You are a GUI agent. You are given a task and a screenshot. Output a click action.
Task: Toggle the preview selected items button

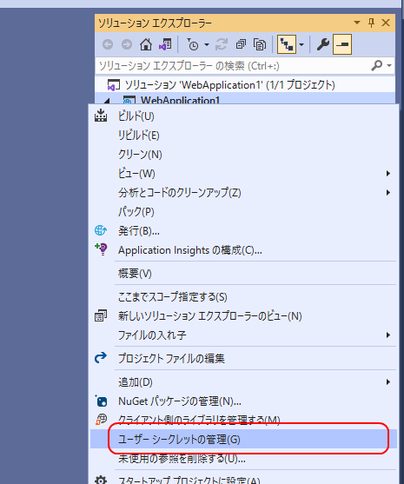(x=342, y=44)
